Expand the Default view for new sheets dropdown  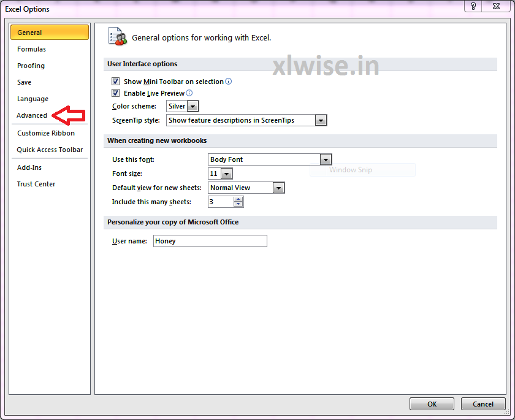[x=279, y=188]
